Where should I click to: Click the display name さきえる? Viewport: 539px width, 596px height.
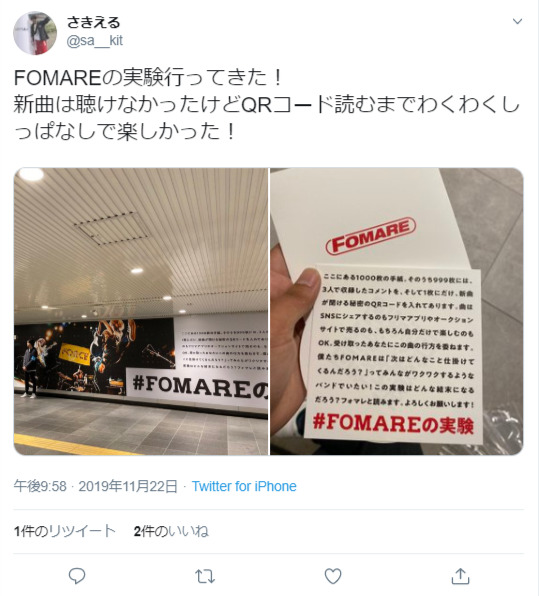pos(94,22)
